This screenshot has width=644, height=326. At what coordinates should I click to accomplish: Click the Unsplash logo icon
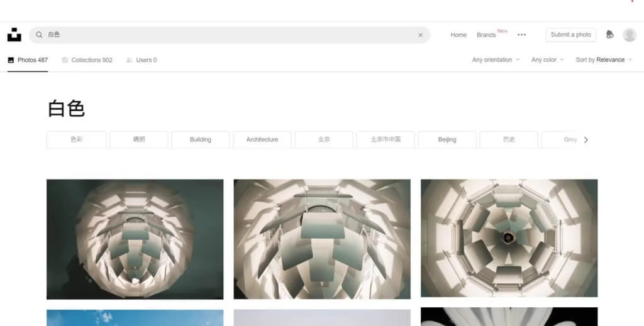(14, 35)
